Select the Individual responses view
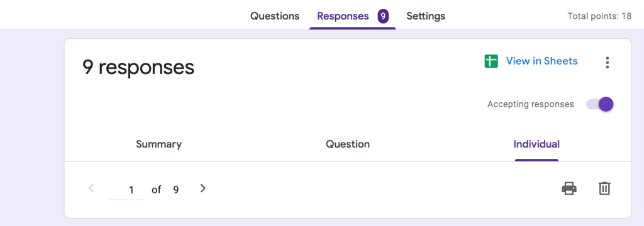The height and width of the screenshot is (226, 644). pyautogui.click(x=536, y=144)
